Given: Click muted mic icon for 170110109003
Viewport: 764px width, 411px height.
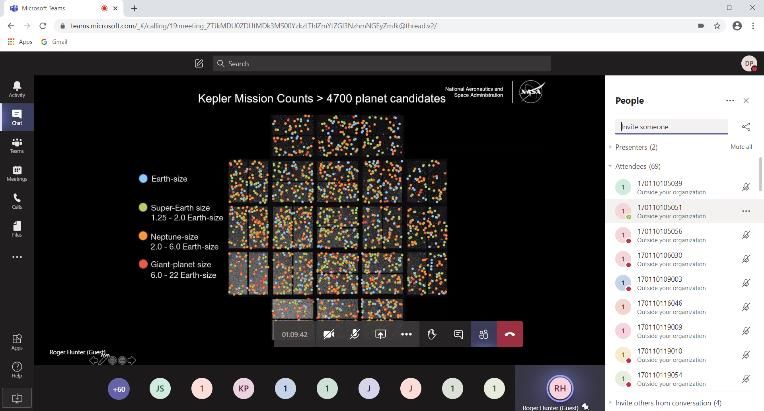Looking at the screenshot, I should pos(746,283).
